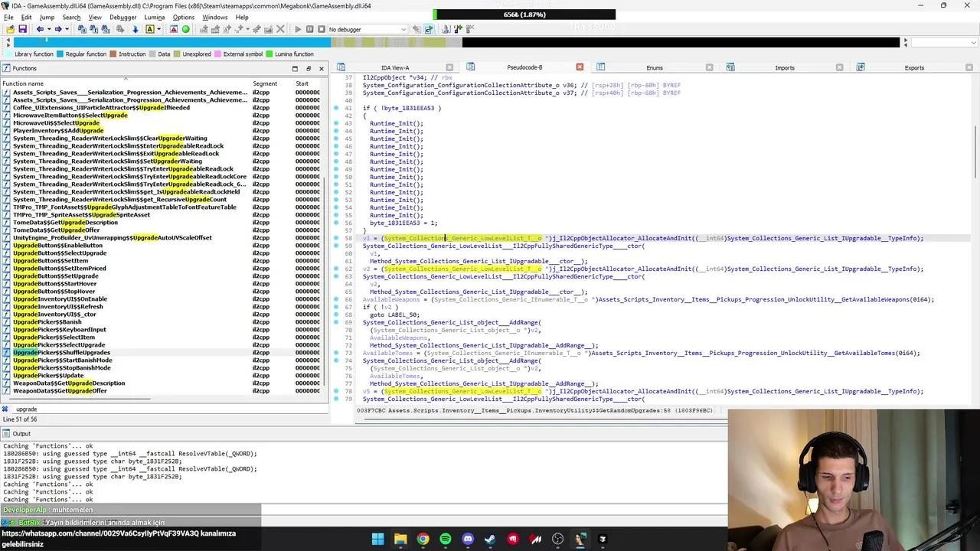
Task: Save database with the floppy disk icon
Action: [x=23, y=29]
